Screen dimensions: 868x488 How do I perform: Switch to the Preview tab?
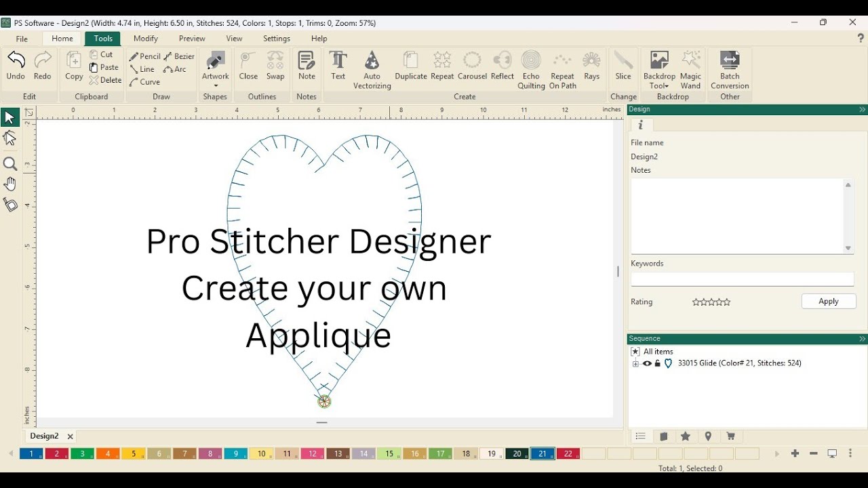coord(192,39)
